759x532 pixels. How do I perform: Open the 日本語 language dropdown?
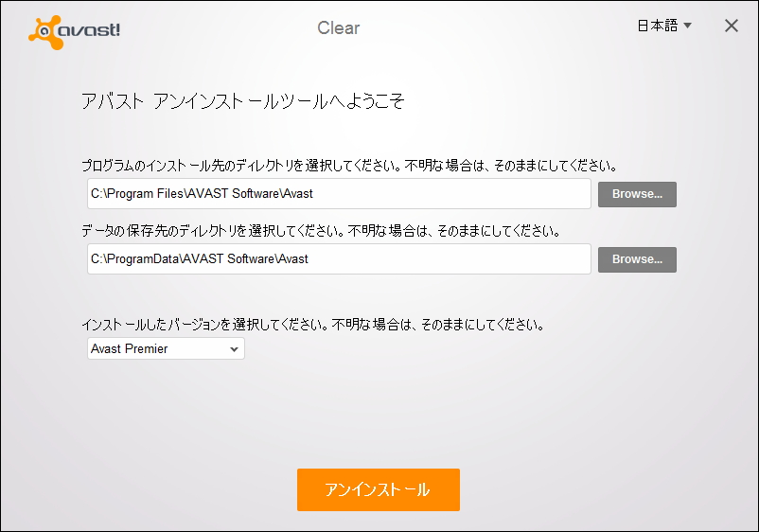664,26
